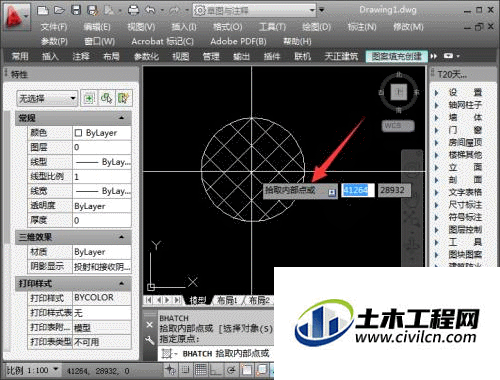Click the Print (plot) icon in toolbar

133,10
